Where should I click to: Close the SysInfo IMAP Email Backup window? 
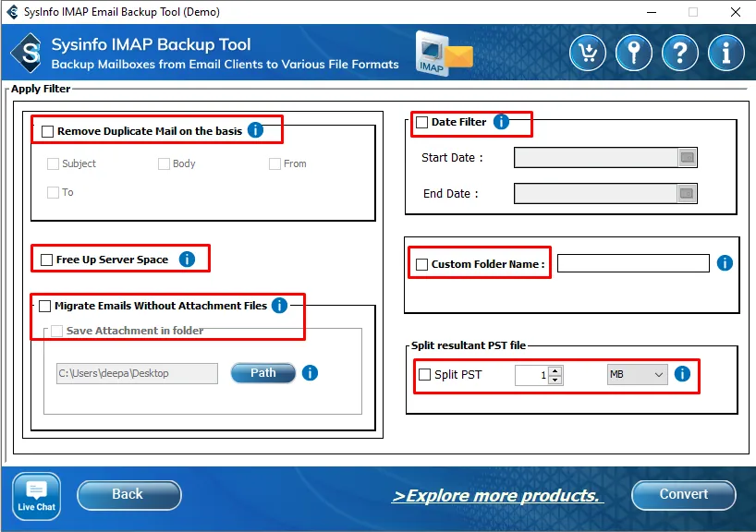point(736,12)
